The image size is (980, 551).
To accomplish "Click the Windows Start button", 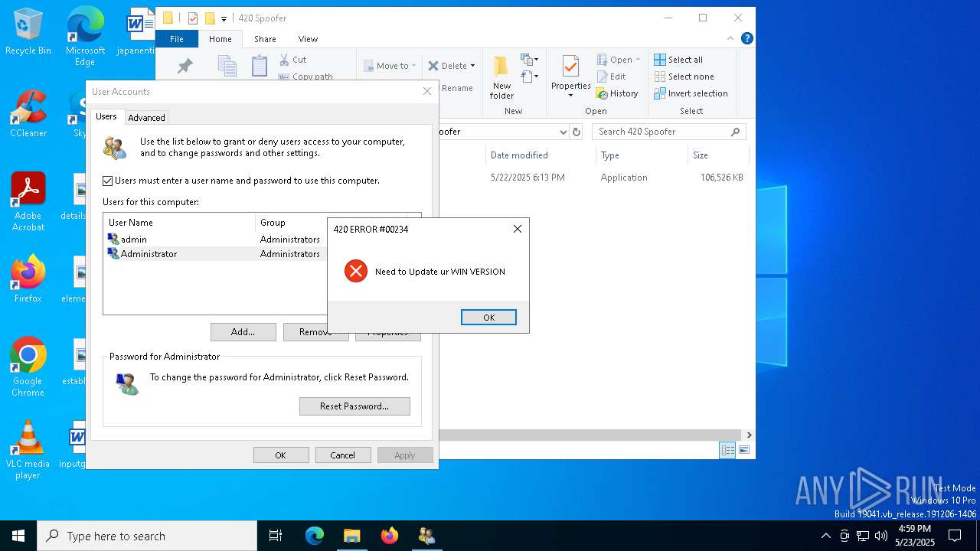I will (x=18, y=536).
